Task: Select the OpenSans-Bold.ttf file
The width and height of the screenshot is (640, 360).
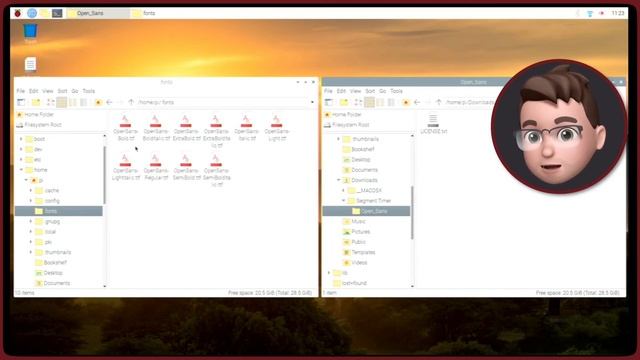Action: tap(125, 128)
